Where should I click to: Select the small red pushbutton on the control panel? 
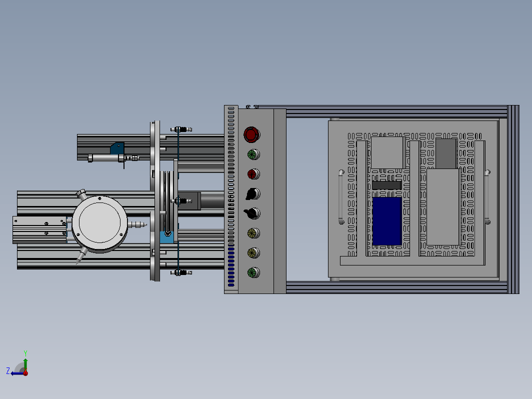pyautogui.click(x=253, y=174)
